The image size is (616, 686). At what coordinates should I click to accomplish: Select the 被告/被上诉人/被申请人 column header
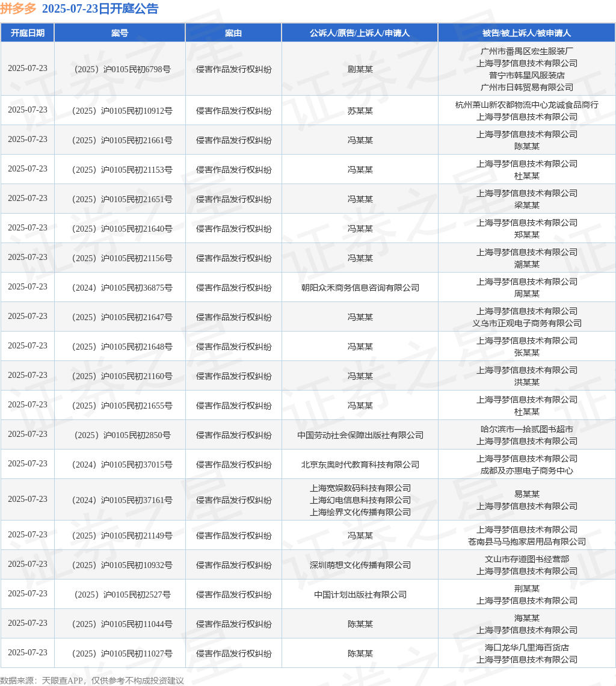[527, 33]
